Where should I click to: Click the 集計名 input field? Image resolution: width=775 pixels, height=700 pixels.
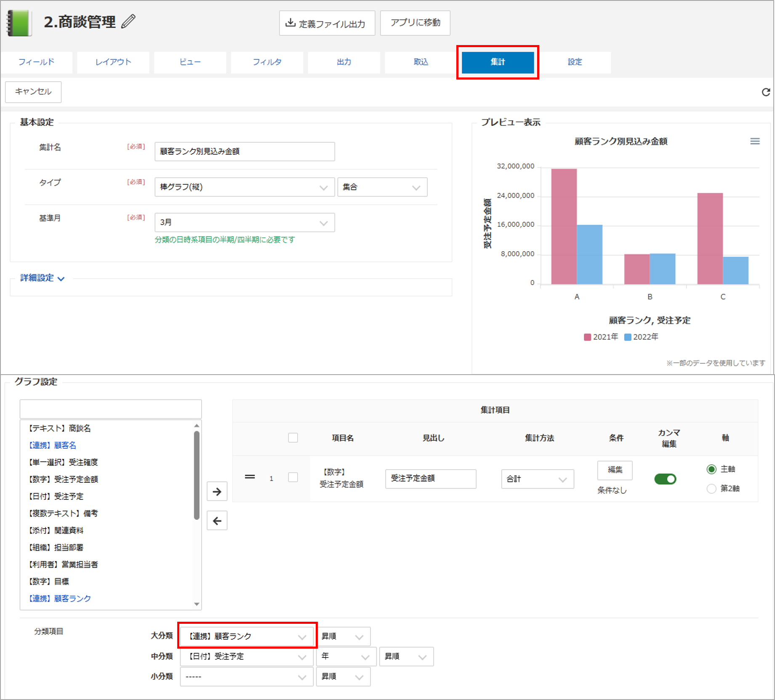click(x=245, y=152)
